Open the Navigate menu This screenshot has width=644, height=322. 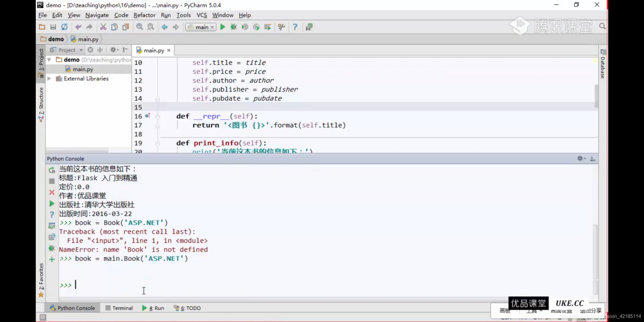coord(97,15)
